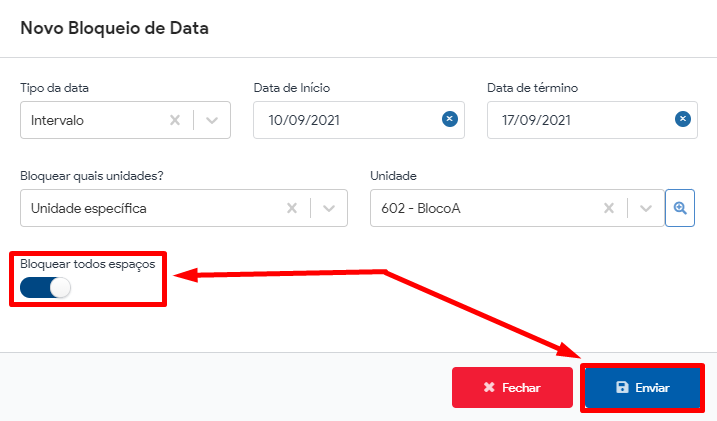The width and height of the screenshot is (717, 421).
Task: Expand the Unidade dropdown arrow
Action: (x=646, y=208)
